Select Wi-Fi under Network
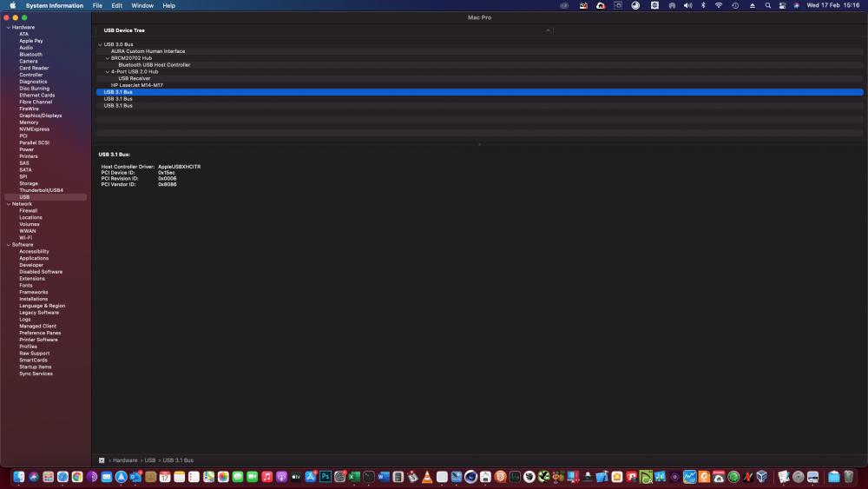Screen dimensions: 868x489 pos(25,238)
